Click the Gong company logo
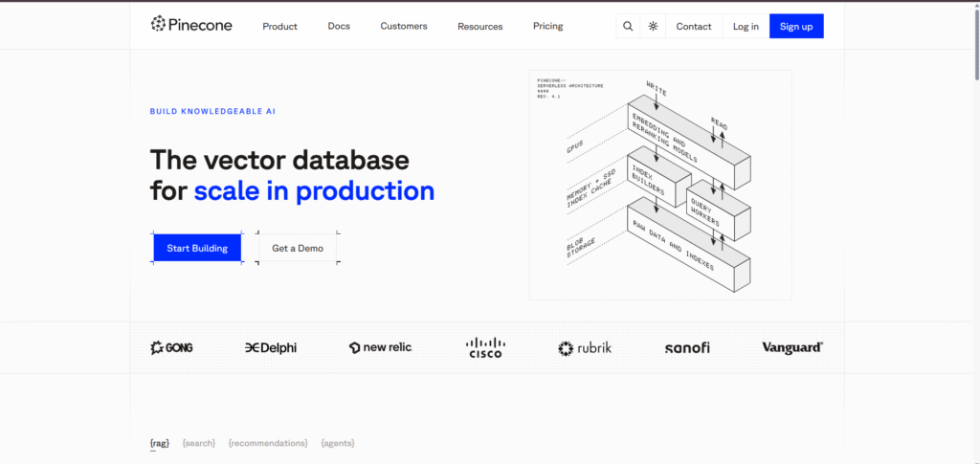The width and height of the screenshot is (980, 464). (172, 347)
